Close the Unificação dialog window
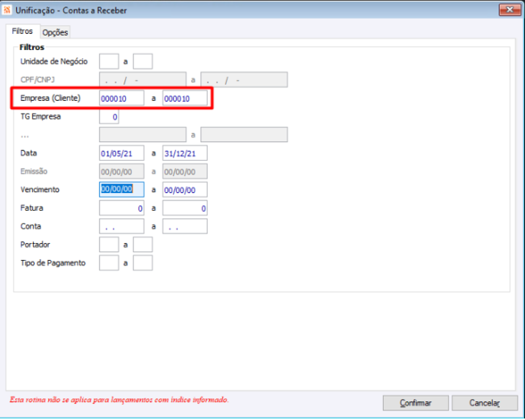 click(x=510, y=10)
